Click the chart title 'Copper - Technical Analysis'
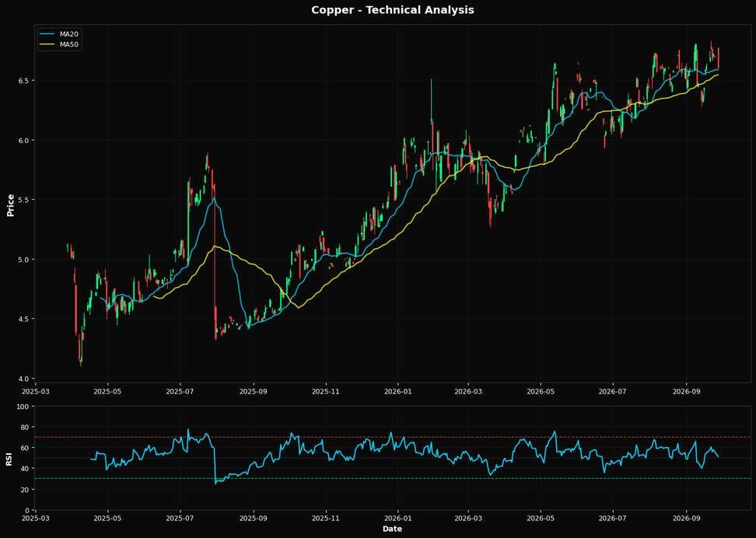Viewport: 756px width, 538px height. (393, 10)
